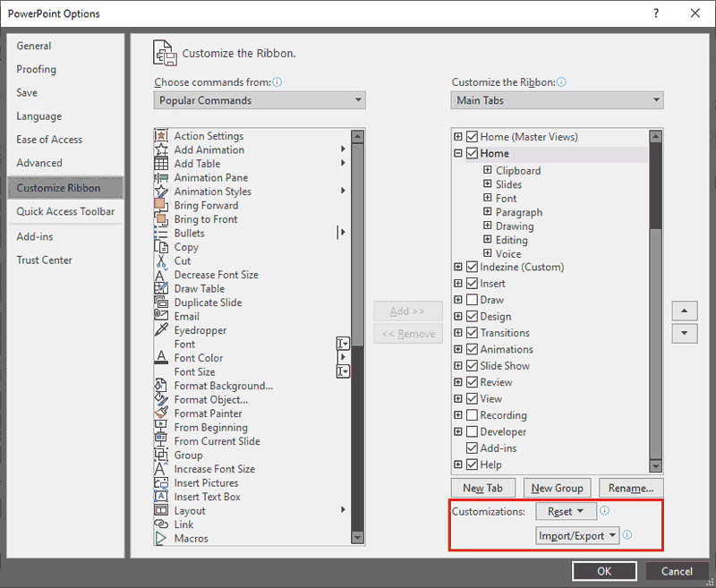
Task: Select the Cut command scissors icon
Action: [x=162, y=260]
